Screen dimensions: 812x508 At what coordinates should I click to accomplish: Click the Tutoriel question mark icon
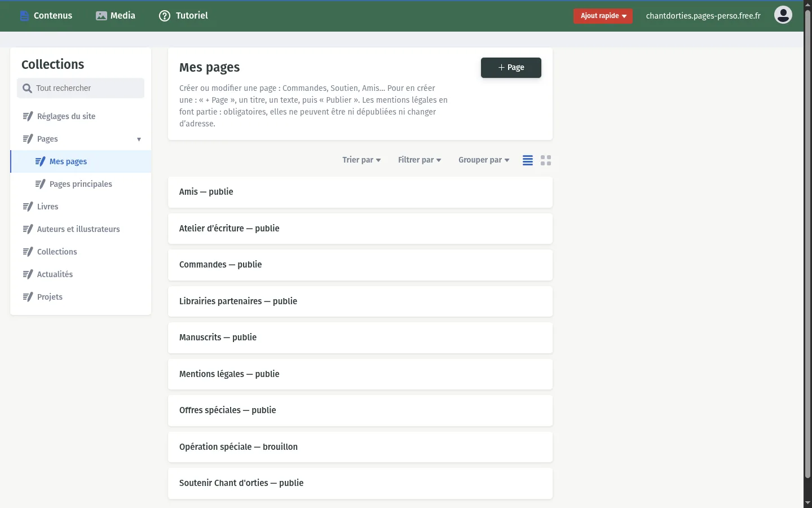165,16
